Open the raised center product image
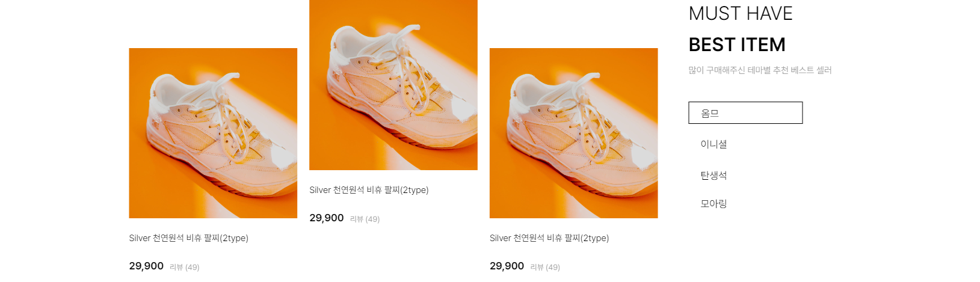The image size is (980, 282). click(x=393, y=85)
